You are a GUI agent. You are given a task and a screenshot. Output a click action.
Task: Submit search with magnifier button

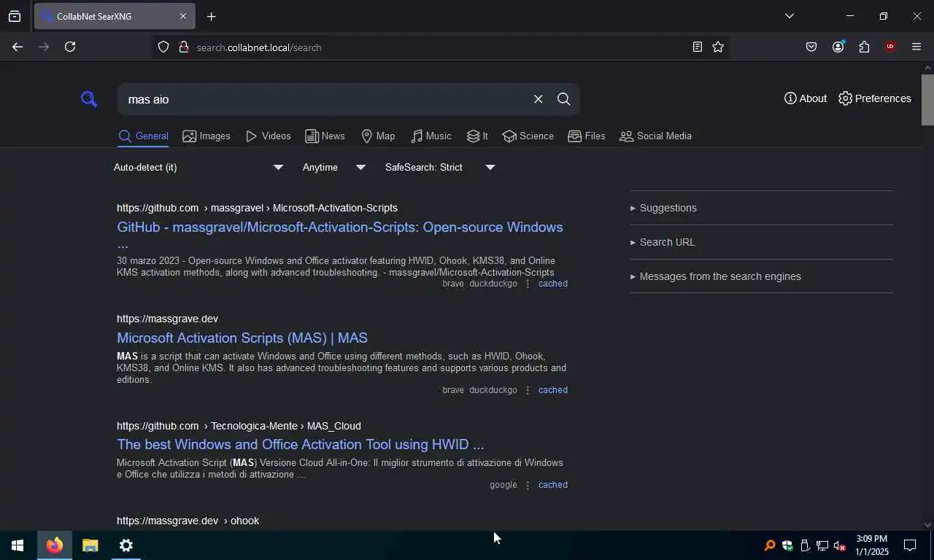tap(563, 99)
